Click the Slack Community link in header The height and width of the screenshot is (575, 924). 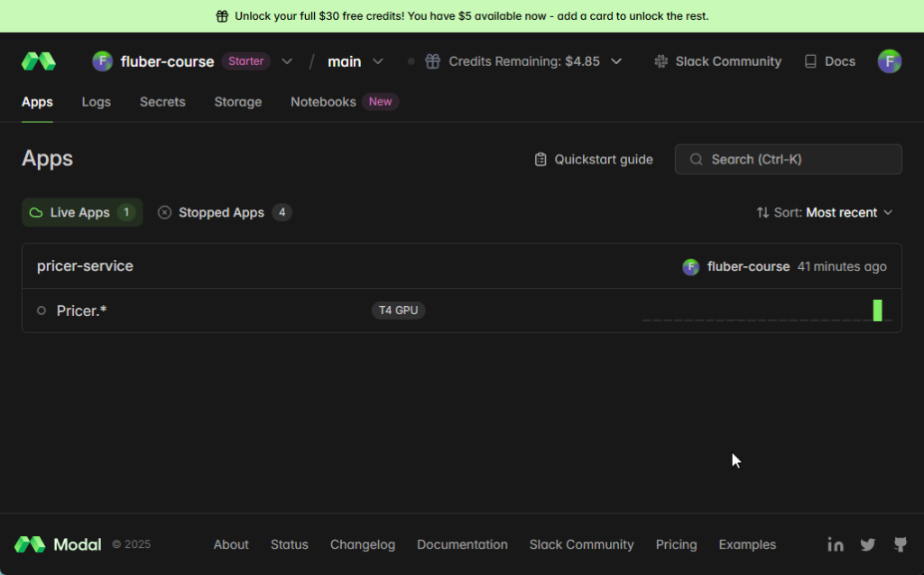pos(718,61)
